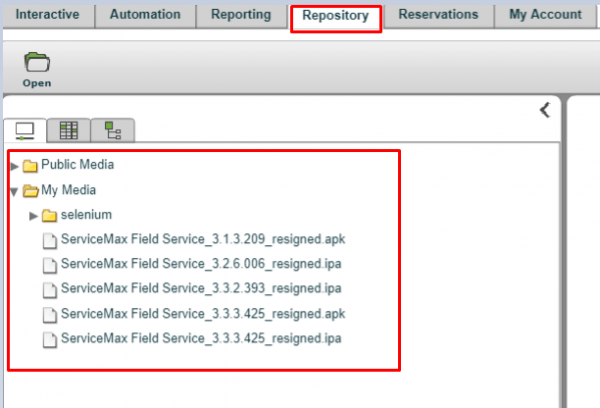The height and width of the screenshot is (408, 600).
Task: Select the monitor view tab icon
Action: pyautogui.click(x=25, y=131)
